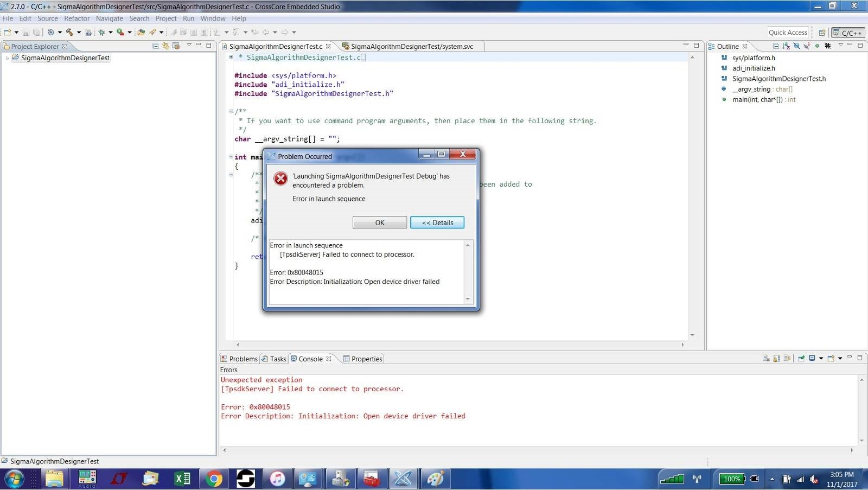Toggle alphabetical sort in Outline panel

pos(786,46)
